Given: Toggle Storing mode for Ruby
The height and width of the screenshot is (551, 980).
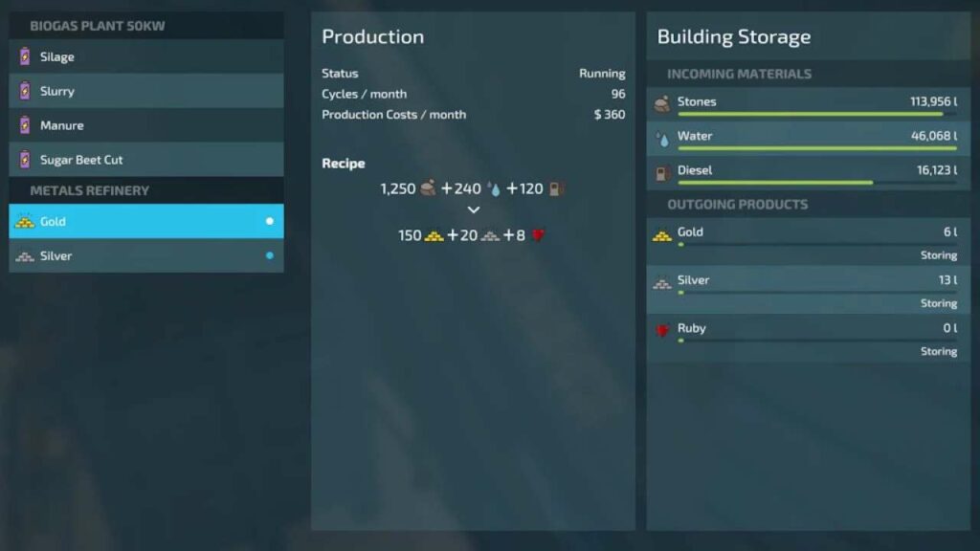Looking at the screenshot, I should click(939, 352).
